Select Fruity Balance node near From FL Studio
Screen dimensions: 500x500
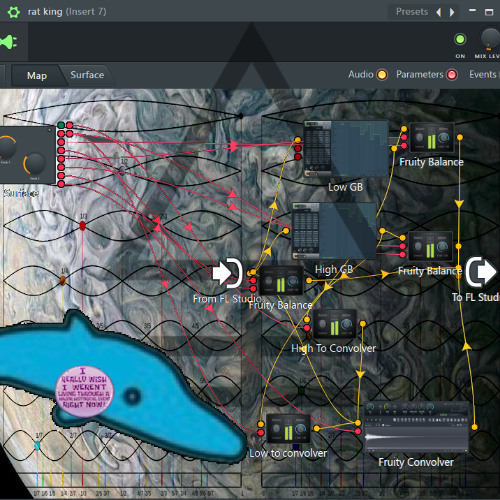[x=281, y=281]
